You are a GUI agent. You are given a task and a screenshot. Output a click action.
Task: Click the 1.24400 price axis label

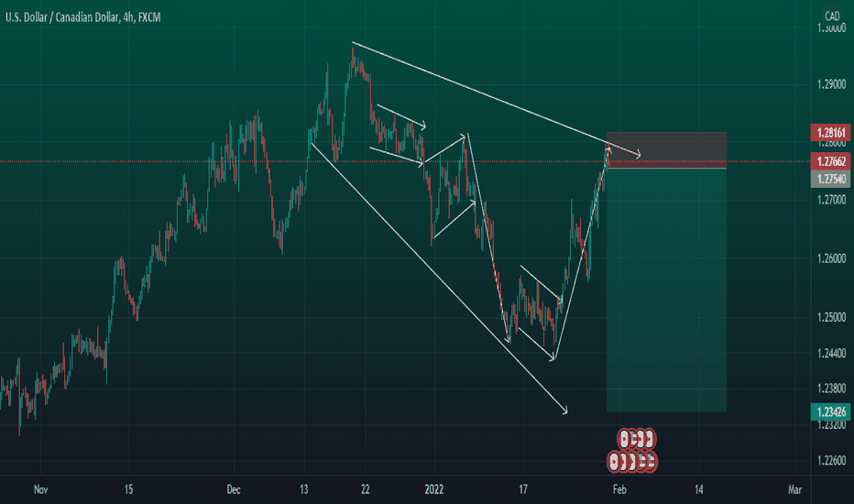pyautogui.click(x=832, y=354)
